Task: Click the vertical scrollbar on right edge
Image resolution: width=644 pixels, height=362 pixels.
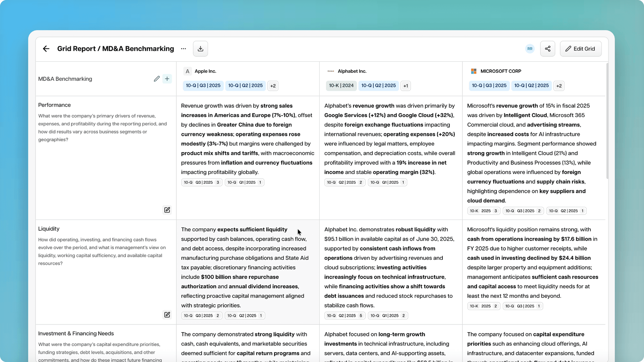Action: tap(607, 121)
